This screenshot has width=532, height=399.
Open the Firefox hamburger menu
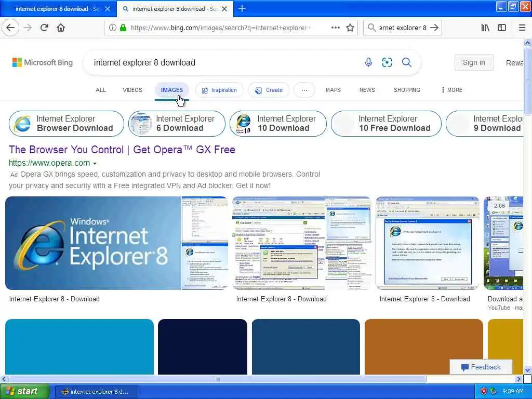(522, 28)
